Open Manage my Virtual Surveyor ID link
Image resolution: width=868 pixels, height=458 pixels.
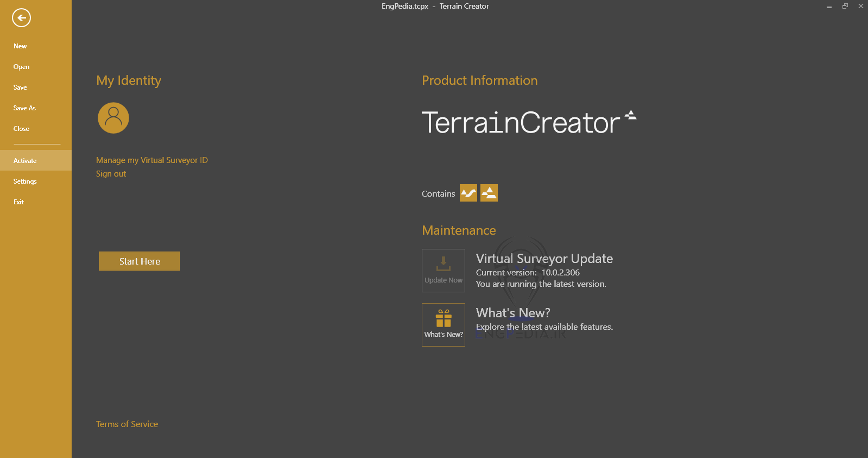click(152, 160)
